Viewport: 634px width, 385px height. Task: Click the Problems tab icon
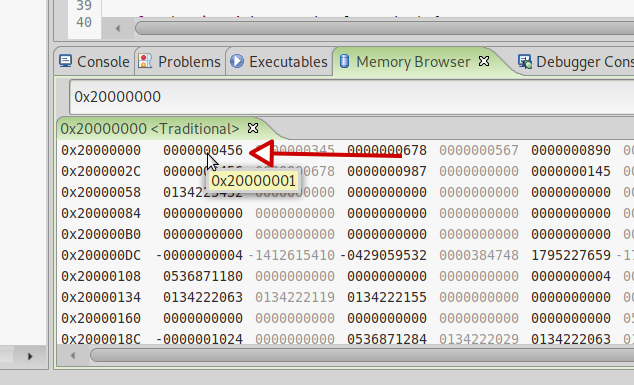pyautogui.click(x=145, y=61)
